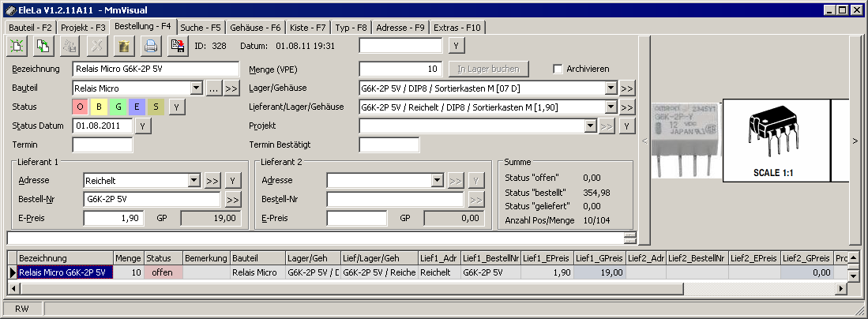Open the Gehäuse - F6 tab

click(x=255, y=27)
